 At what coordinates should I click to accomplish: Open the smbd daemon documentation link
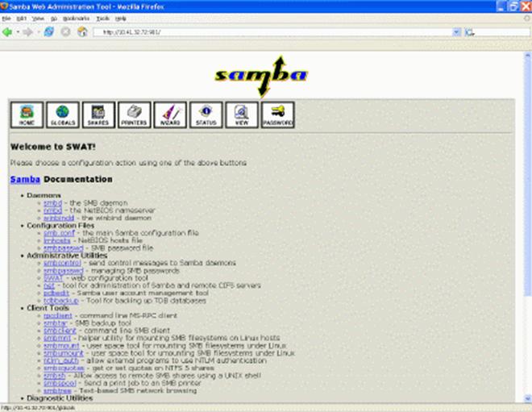pos(52,203)
